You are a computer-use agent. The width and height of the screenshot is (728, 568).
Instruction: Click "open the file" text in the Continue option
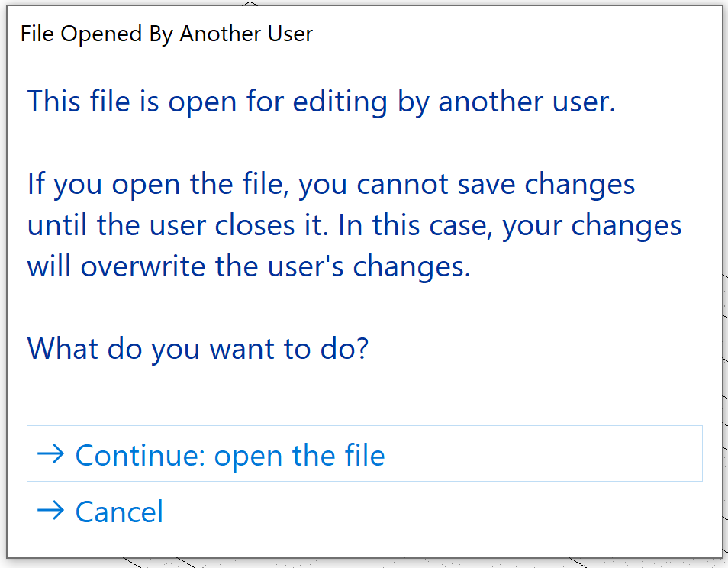[299, 455]
